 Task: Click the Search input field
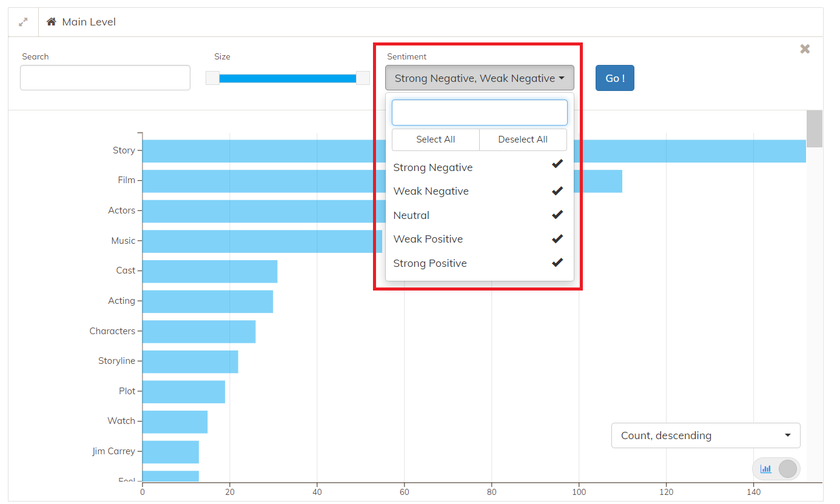tap(105, 78)
